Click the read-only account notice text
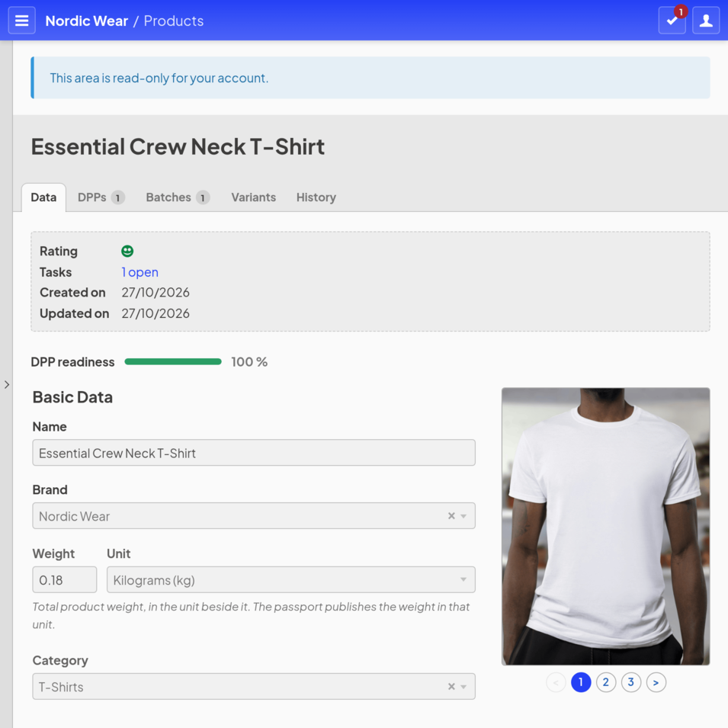The height and width of the screenshot is (728, 728). [x=159, y=78]
